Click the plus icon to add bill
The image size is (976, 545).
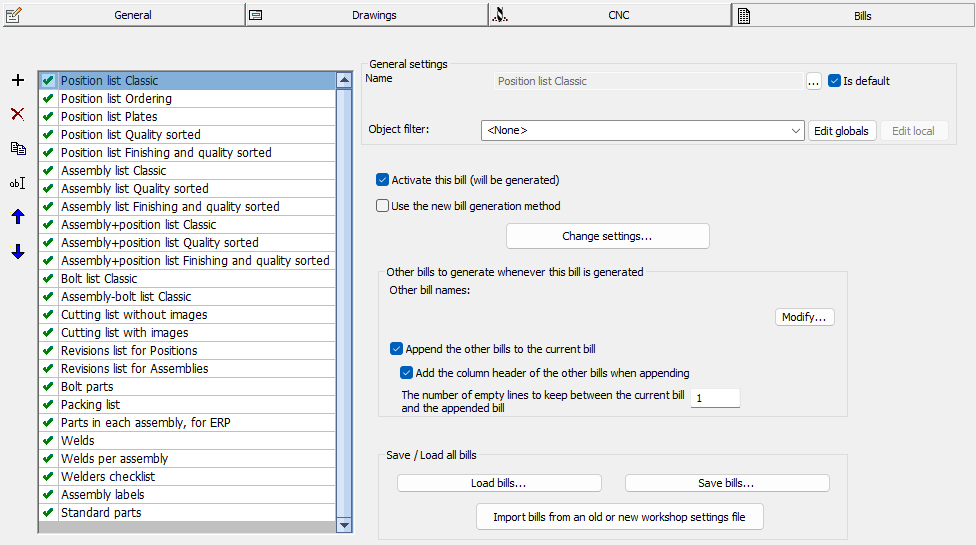[x=17, y=80]
